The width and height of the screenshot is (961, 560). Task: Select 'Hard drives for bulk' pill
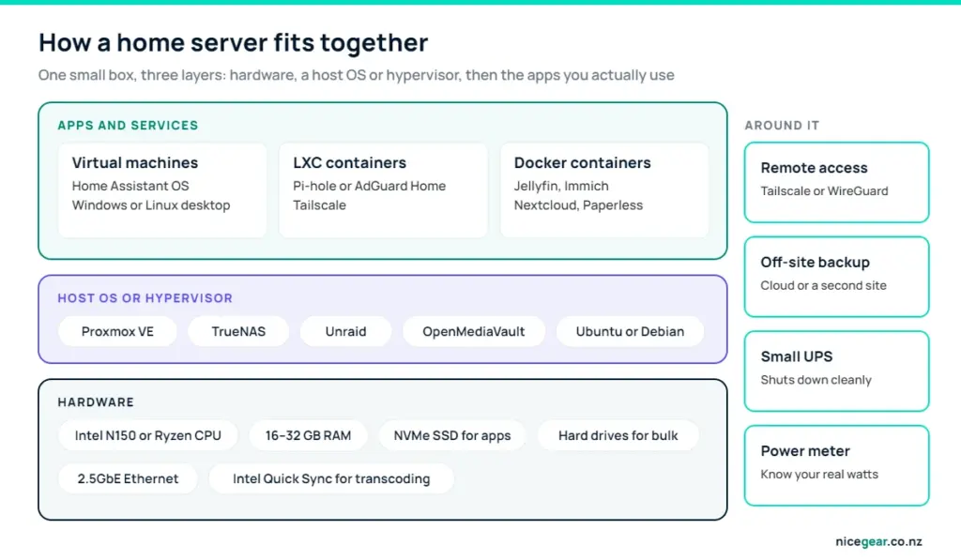(618, 435)
